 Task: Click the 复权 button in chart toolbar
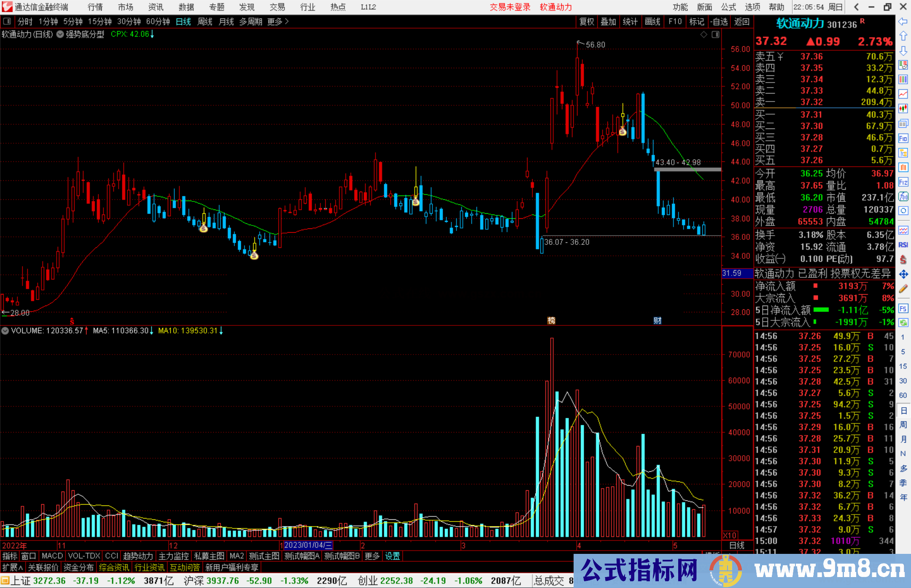[x=587, y=21]
